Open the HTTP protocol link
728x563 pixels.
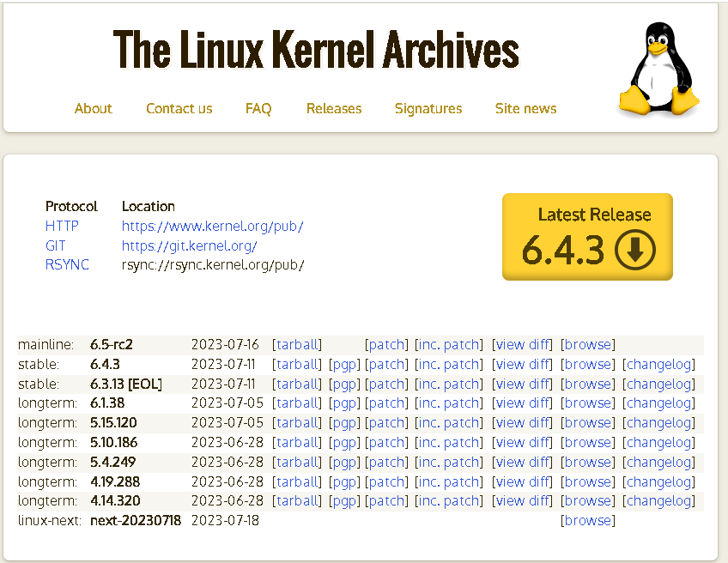point(62,226)
